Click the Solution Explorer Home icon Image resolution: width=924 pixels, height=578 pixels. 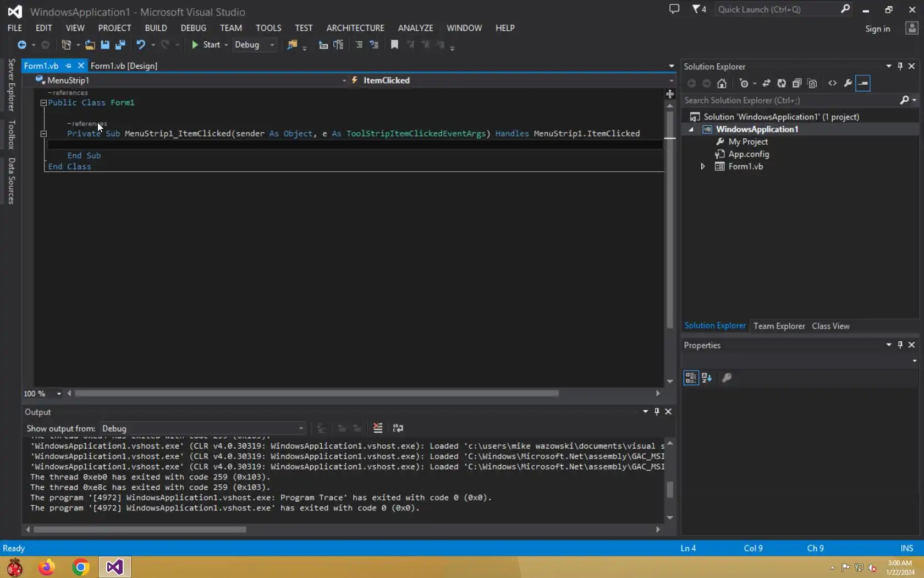click(722, 83)
